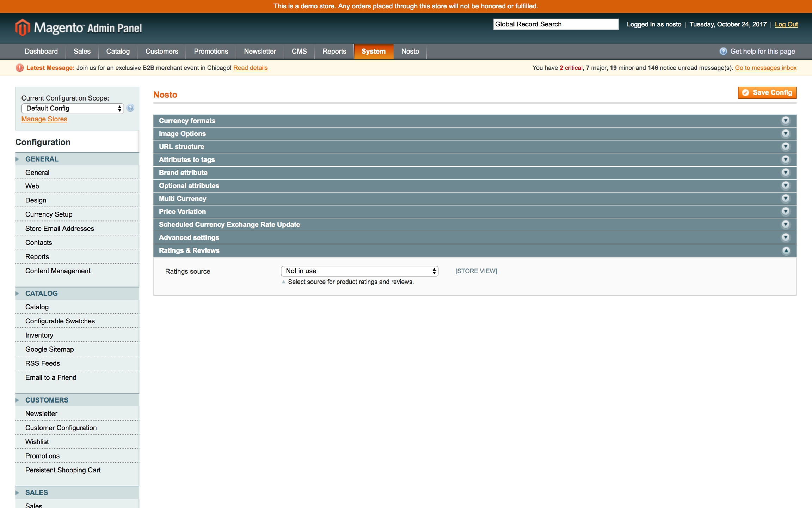Open Current Configuration Scope dropdown

click(73, 108)
